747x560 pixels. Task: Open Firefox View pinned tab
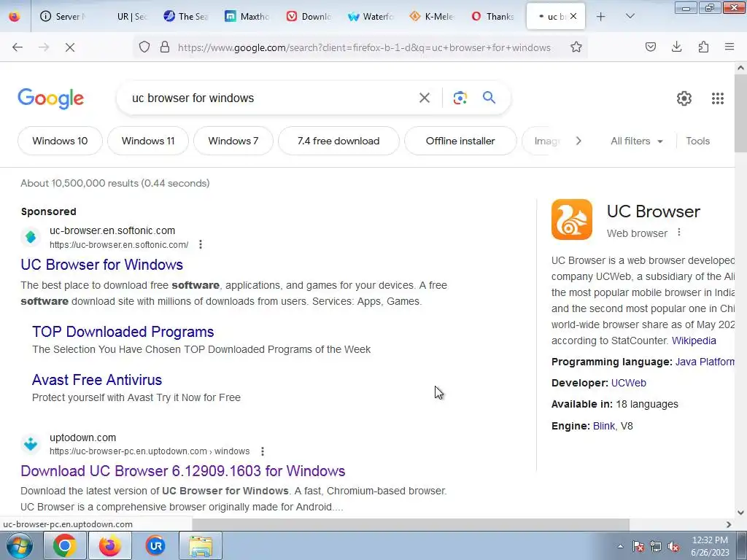pyautogui.click(x=15, y=16)
